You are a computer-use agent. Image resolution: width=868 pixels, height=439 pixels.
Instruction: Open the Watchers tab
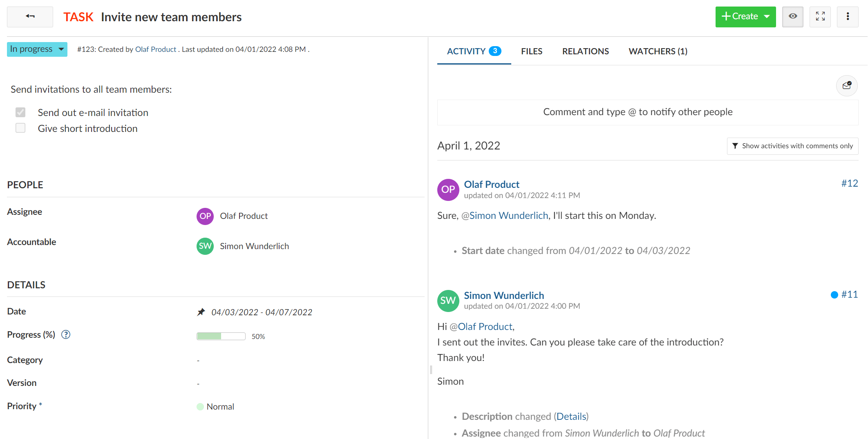[658, 51]
